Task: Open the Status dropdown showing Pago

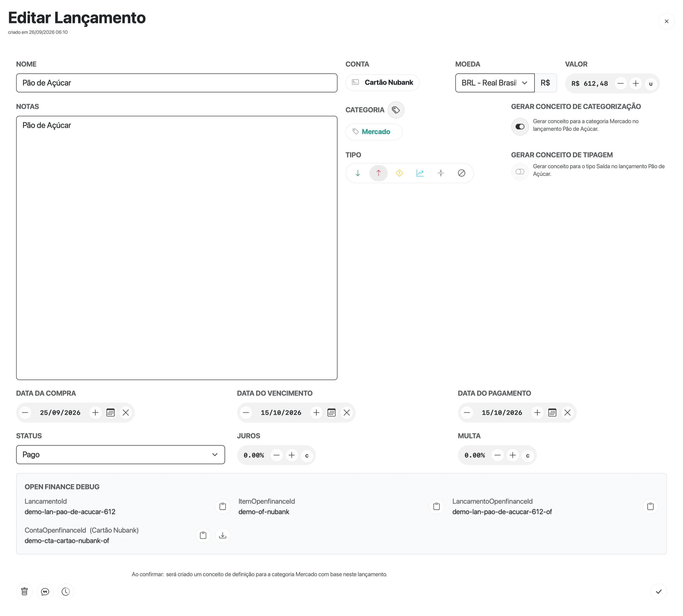Action: pos(121,454)
